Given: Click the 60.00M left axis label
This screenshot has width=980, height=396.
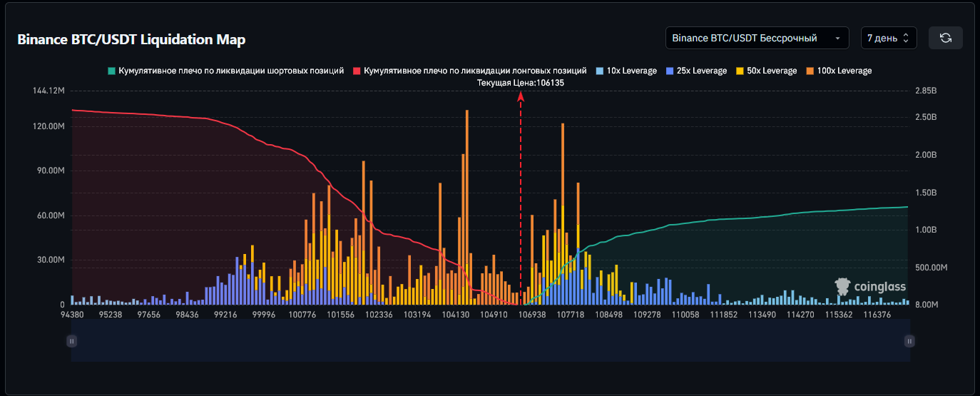Looking at the screenshot, I should 51,215.
